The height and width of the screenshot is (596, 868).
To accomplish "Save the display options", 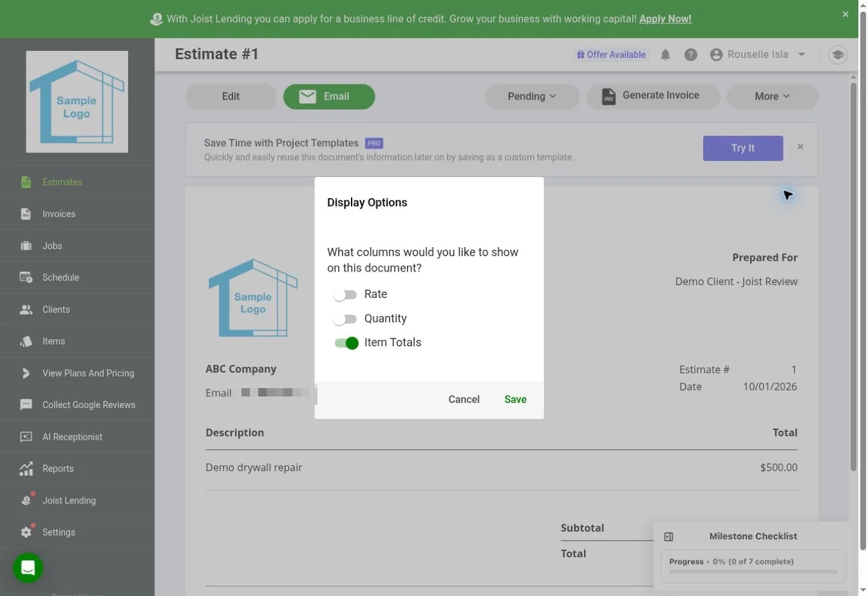I will (x=515, y=400).
